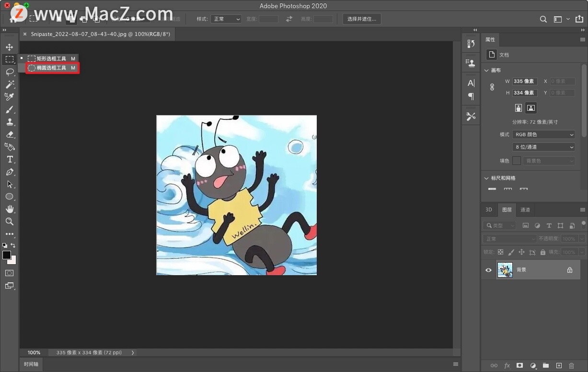This screenshot has height=372, width=588.
Task: Create a new group folder button
Action: 545,366
